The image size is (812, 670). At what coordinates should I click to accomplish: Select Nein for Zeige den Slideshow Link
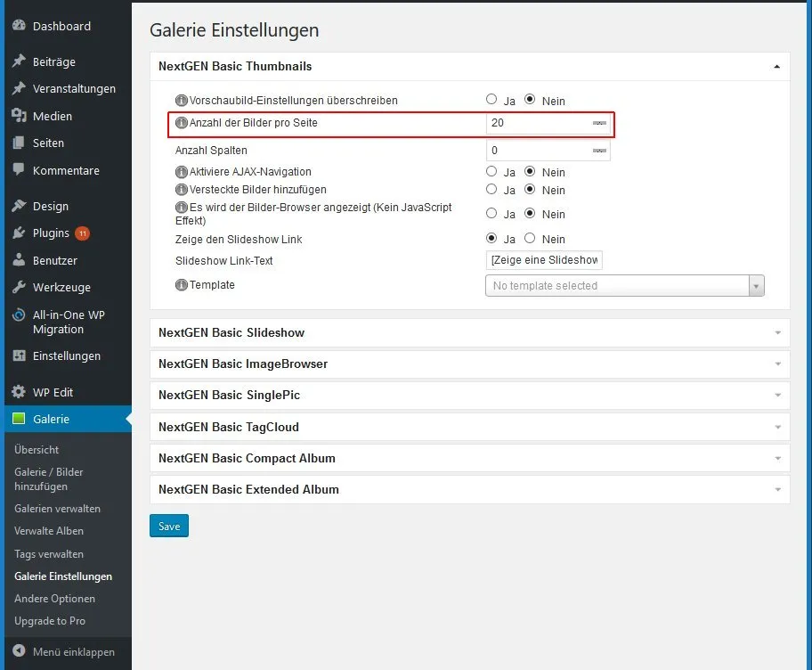[x=529, y=239]
